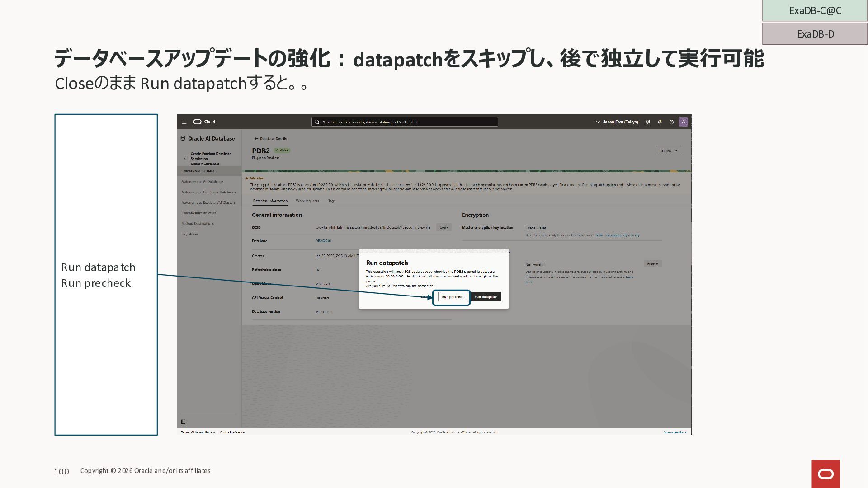Open the user profile avatar

click(683, 122)
